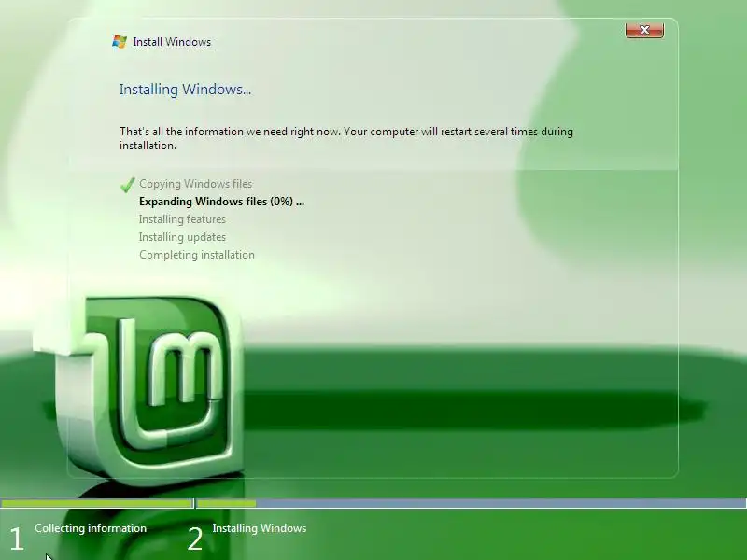Click the restart information paragraph text

click(x=346, y=138)
